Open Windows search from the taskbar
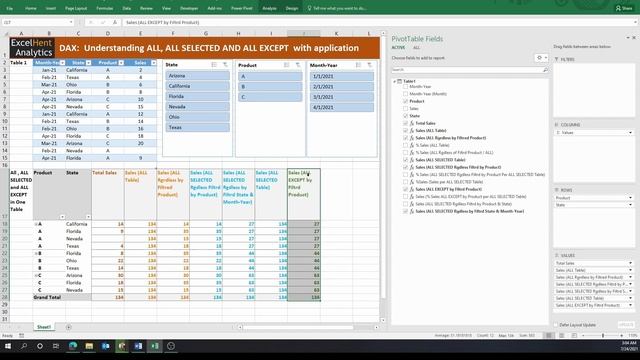Screen dimensions: 640x360 pyautogui.click(x=24, y=346)
